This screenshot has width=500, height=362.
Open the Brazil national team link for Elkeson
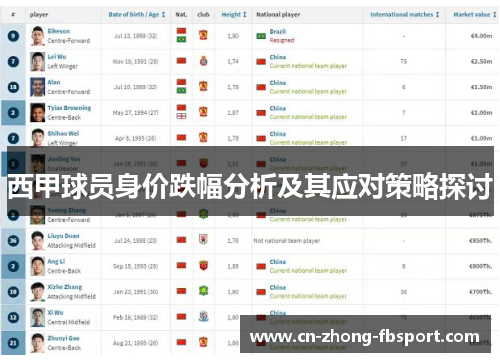[278, 31]
